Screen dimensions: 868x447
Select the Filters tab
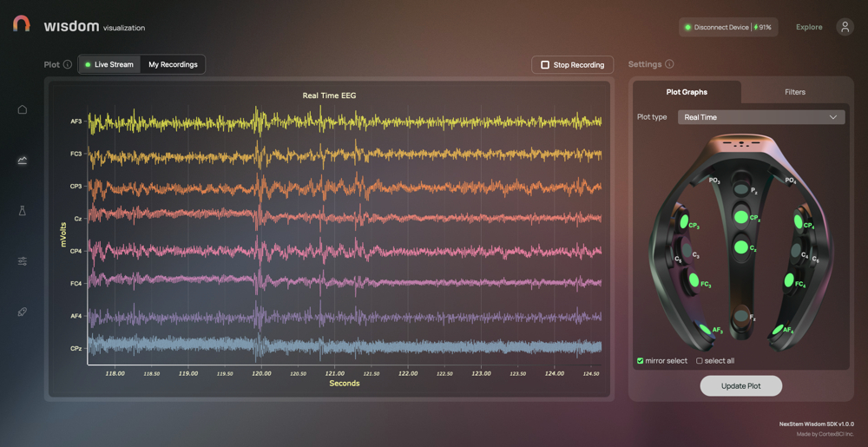[795, 92]
